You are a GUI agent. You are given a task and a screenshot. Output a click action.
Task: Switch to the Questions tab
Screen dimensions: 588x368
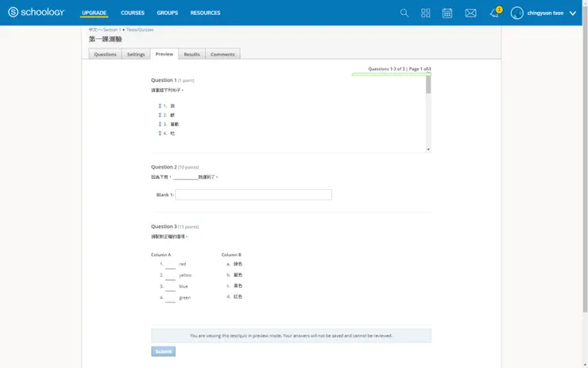tap(105, 54)
